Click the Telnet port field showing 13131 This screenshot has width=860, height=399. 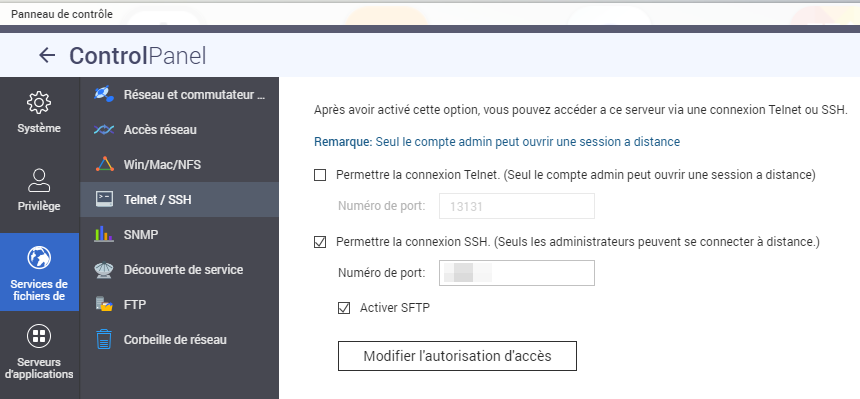tap(517, 206)
